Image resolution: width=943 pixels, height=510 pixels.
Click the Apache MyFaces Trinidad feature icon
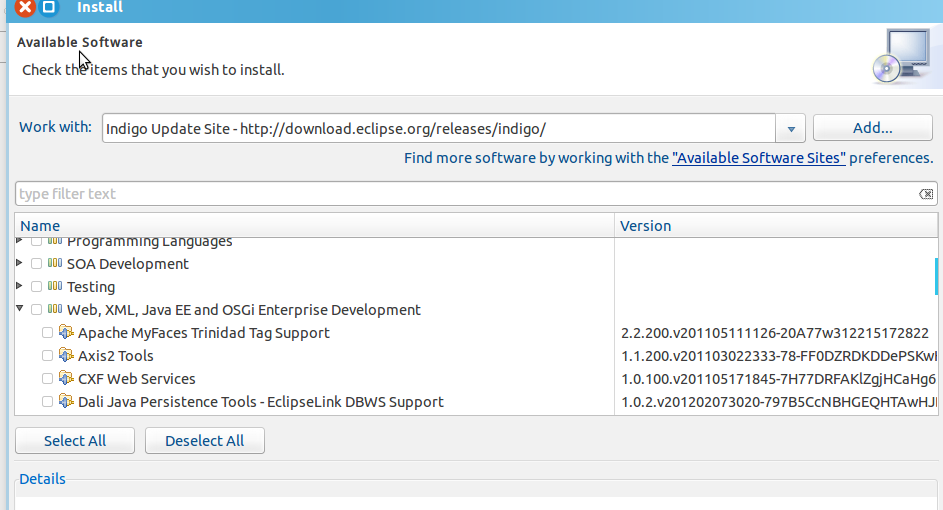(x=66, y=333)
